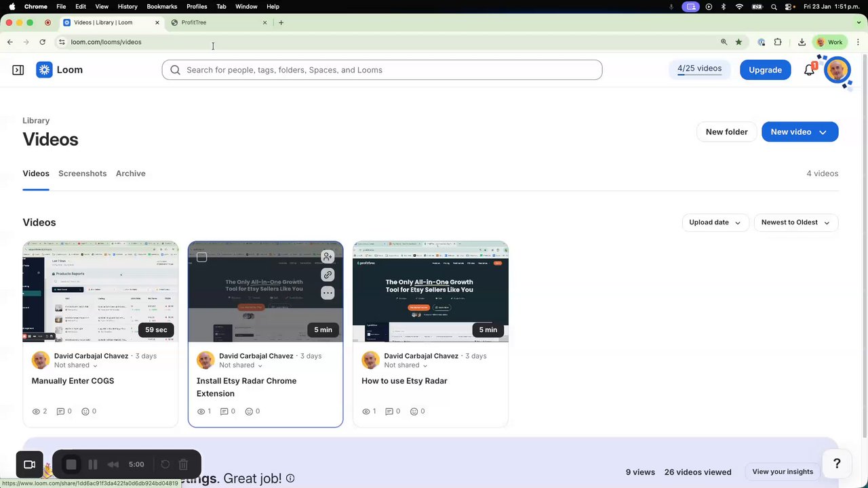Click the views eye icon under How to use Etsy Radar
The image size is (868, 488).
pos(366,411)
